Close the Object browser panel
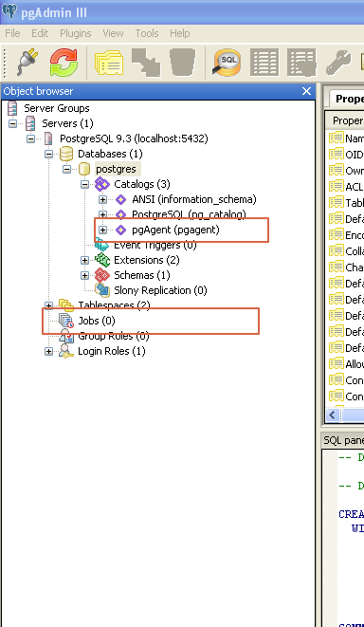The height and width of the screenshot is (627, 364). tap(306, 91)
